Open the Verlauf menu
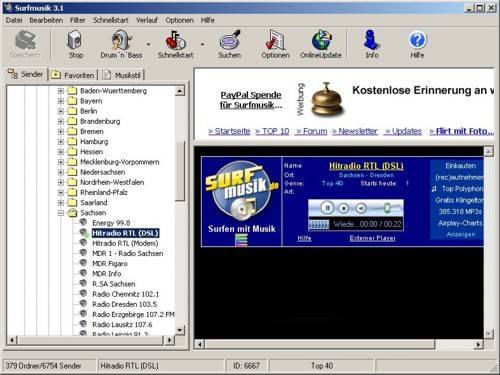500x375 pixels. 147,20
